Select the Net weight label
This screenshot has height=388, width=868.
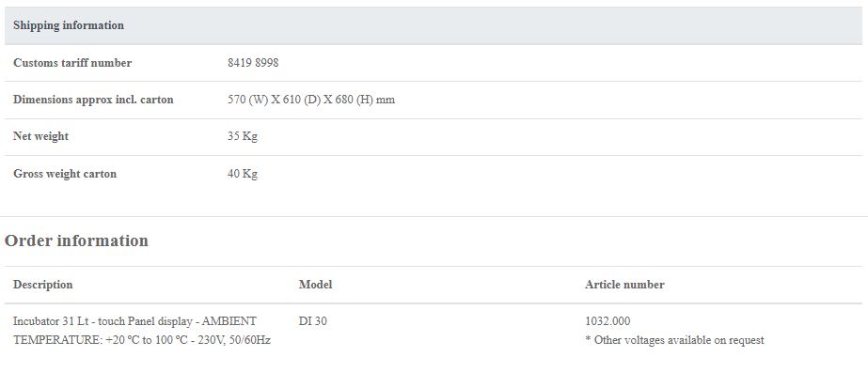point(41,136)
